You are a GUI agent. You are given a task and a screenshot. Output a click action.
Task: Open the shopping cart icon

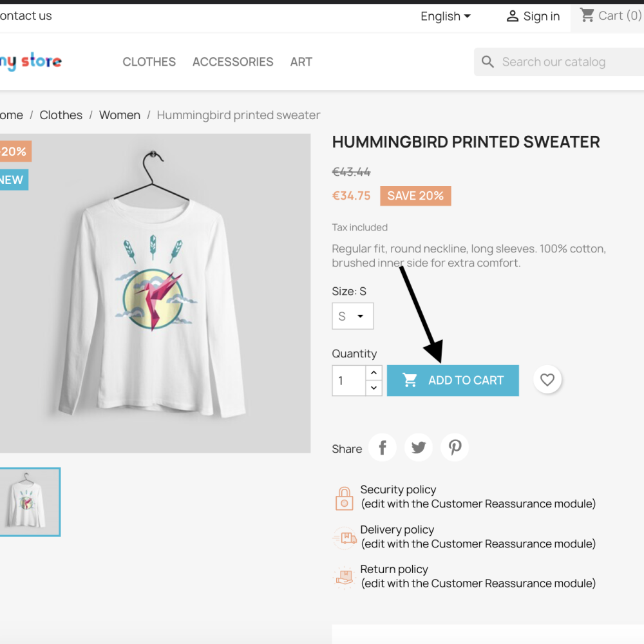click(587, 15)
